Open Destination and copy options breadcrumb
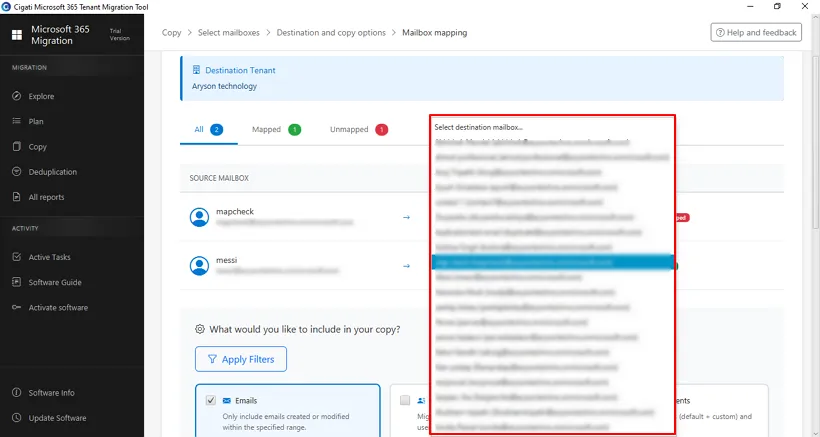This screenshot has height=437, width=820. [331, 32]
